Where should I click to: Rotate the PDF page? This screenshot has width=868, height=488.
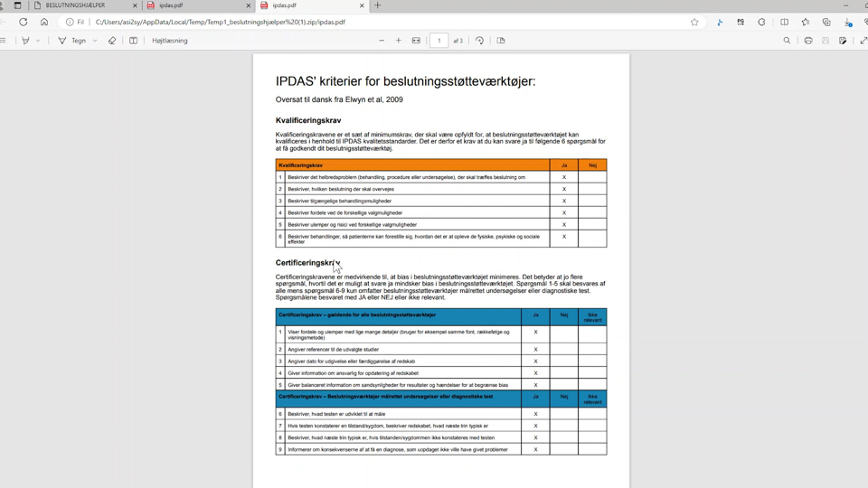tap(479, 41)
